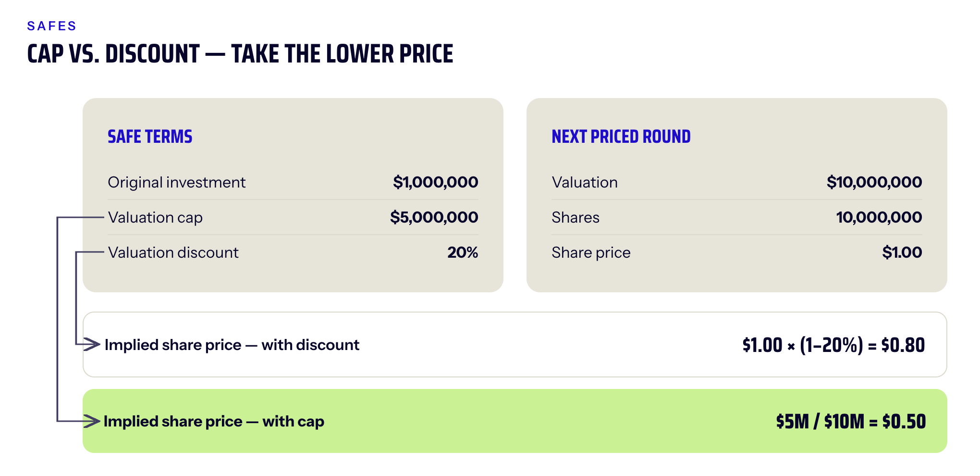Click the Cap vs. Discount headline

pyautogui.click(x=240, y=54)
